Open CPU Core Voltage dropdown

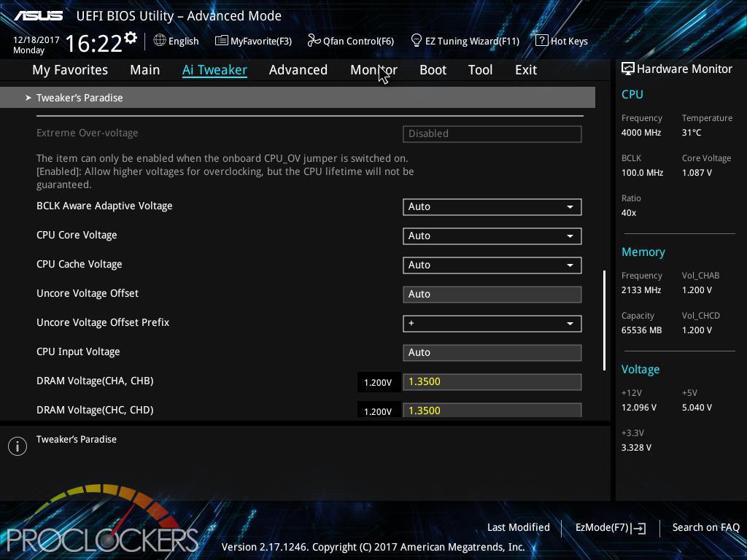pyautogui.click(x=492, y=236)
